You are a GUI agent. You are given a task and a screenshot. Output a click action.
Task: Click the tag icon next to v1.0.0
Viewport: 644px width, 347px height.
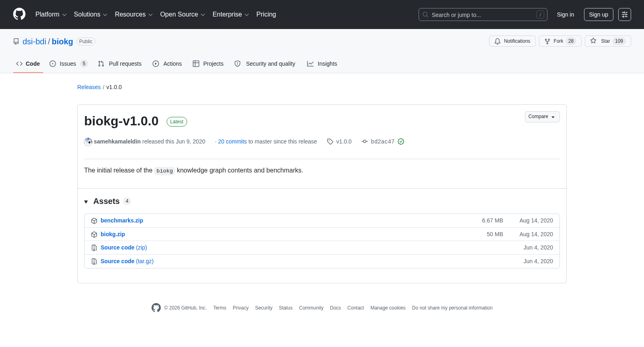tap(330, 141)
